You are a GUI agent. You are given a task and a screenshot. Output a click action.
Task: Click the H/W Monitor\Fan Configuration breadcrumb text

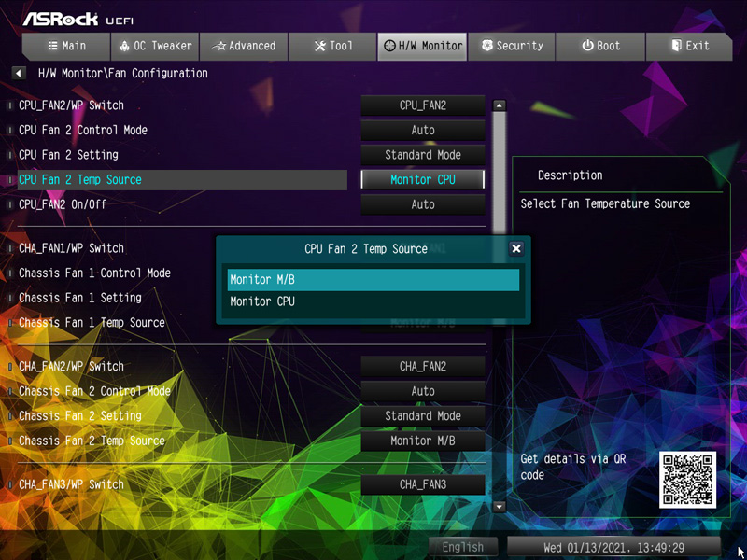point(123,74)
